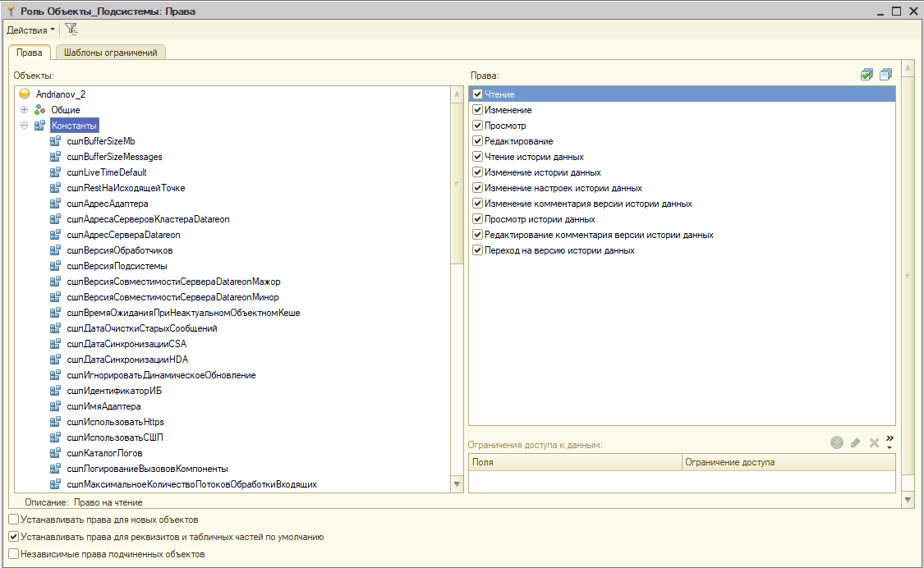Click the check all rights icon
The image size is (924, 568).
867,75
